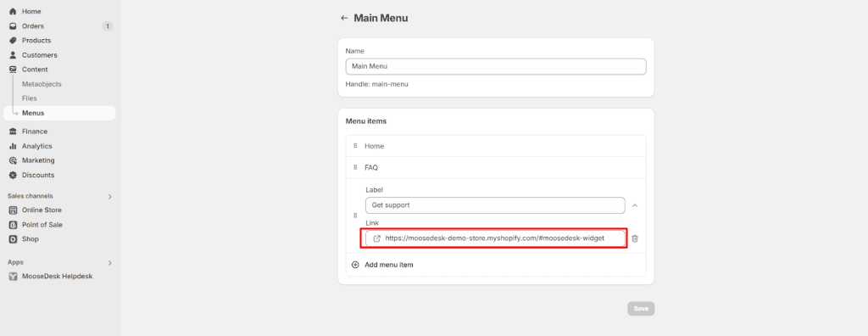Click the Finance bank icon
Image resolution: width=868 pixels, height=336 pixels.
tap(13, 132)
